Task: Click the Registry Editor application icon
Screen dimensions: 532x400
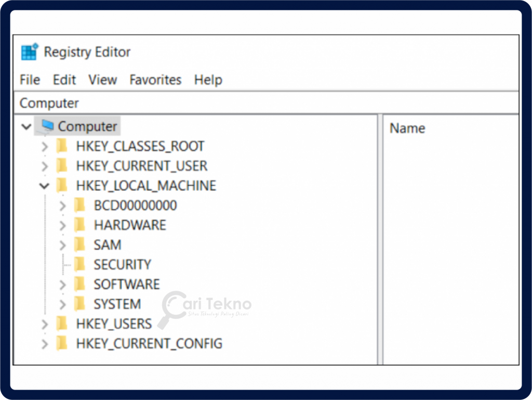Action: pyautogui.click(x=29, y=51)
